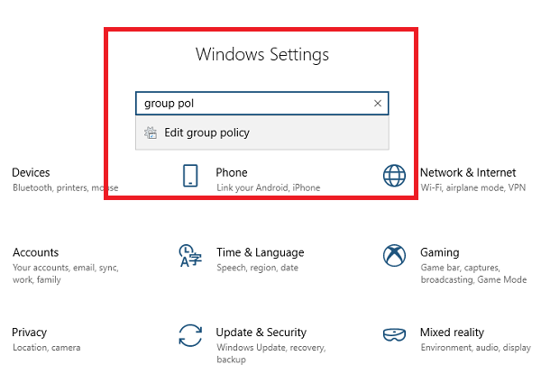
Task: Select the Edit group policy suggestion
Action: point(206,133)
